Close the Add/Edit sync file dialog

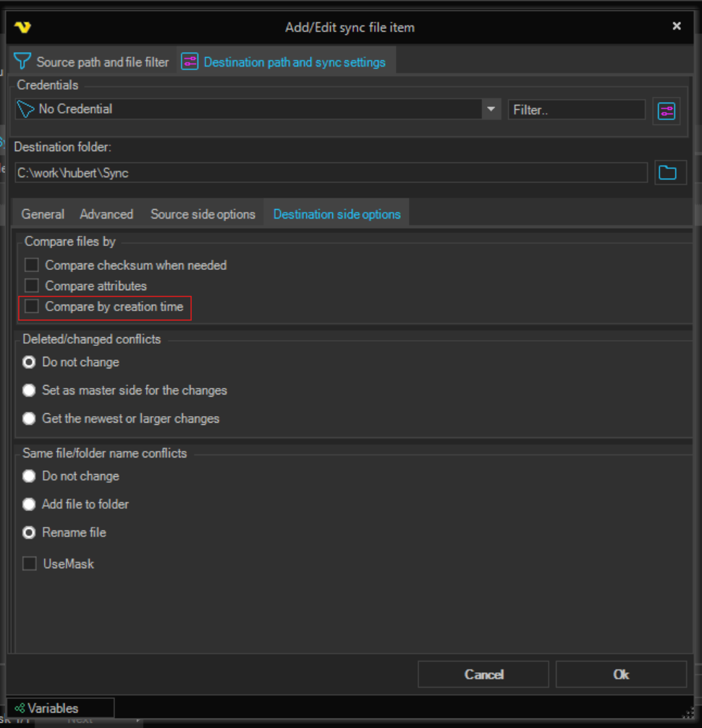tap(677, 26)
